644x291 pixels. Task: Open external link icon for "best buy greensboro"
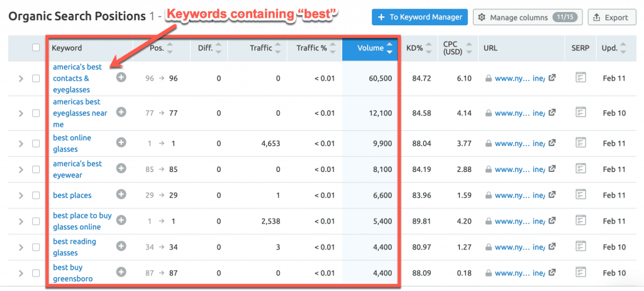(552, 273)
